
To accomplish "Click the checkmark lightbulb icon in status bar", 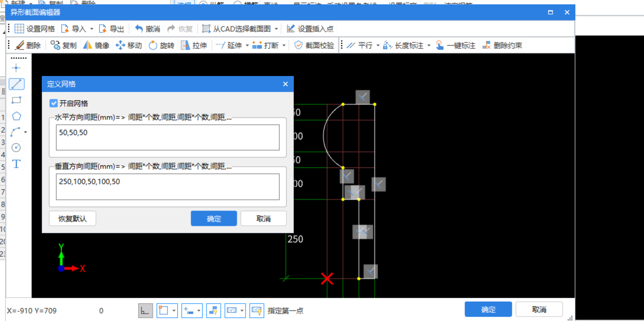I will 257,311.
